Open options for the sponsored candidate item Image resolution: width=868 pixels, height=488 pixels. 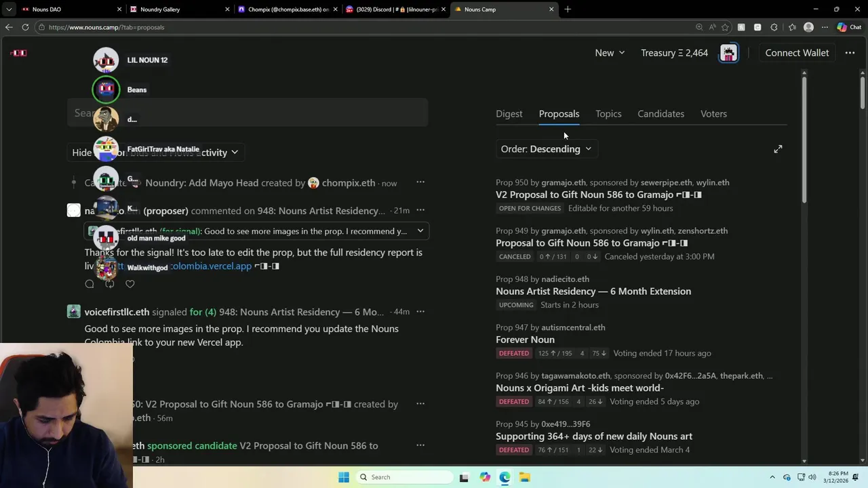coord(420,445)
